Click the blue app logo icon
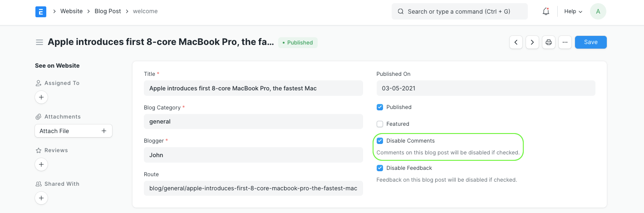The height and width of the screenshot is (213, 644). [41, 11]
